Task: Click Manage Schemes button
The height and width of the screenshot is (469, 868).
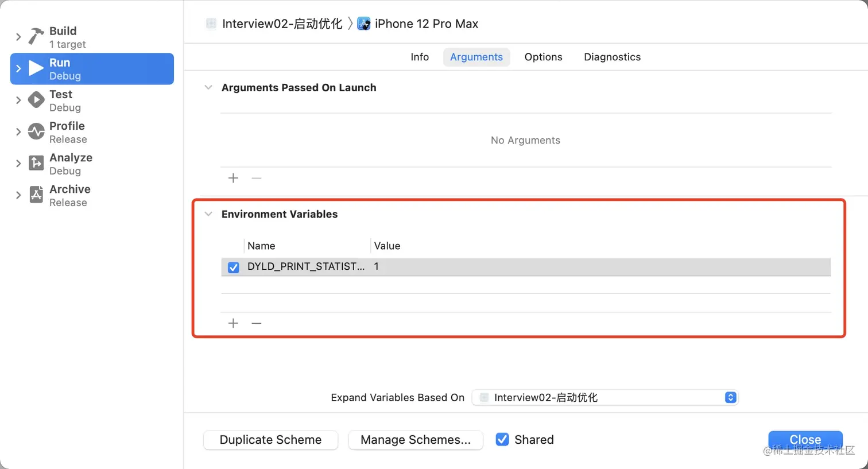Action: coord(416,440)
